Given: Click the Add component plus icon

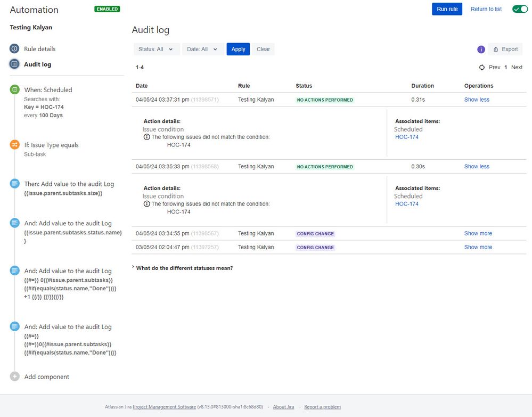Looking at the screenshot, I should 14,377.
